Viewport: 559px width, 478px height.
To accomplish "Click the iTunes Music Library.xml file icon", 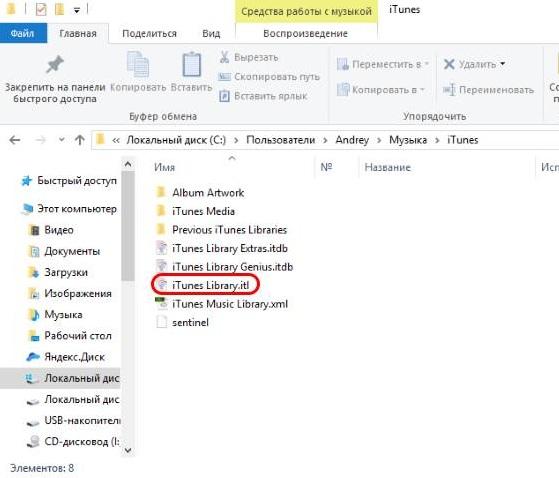I will (161, 303).
